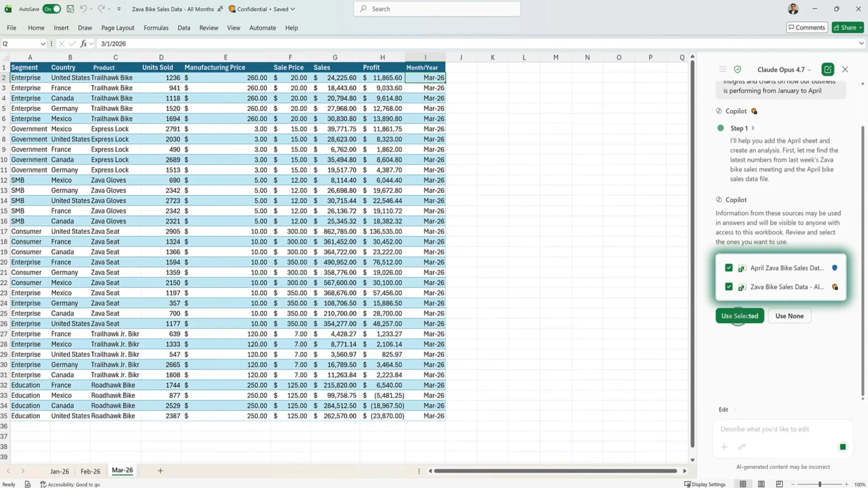Screen dimensions: 868x488
Task: Click the Undo icon
Action: coord(84,9)
